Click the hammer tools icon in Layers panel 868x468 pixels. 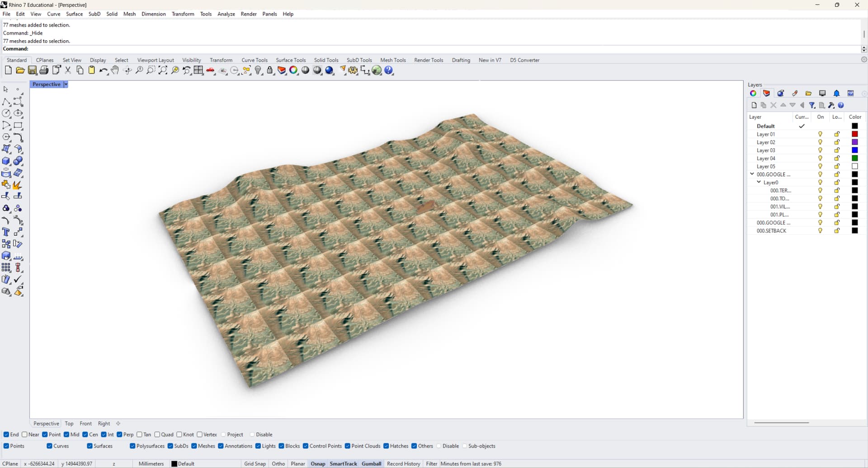(831, 105)
